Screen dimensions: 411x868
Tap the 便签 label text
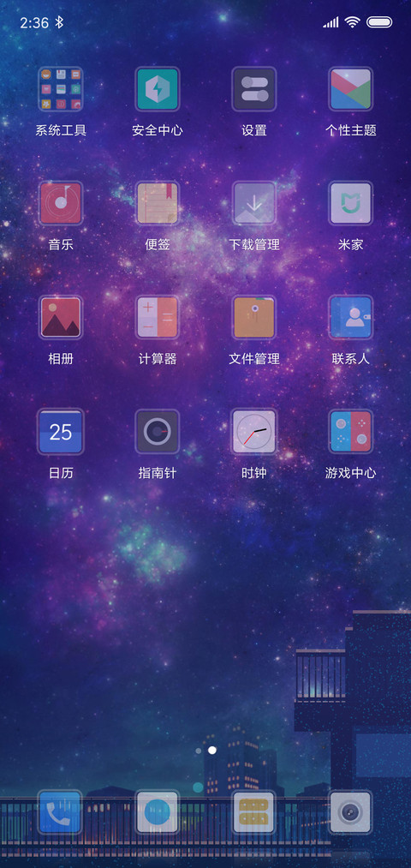point(158,245)
